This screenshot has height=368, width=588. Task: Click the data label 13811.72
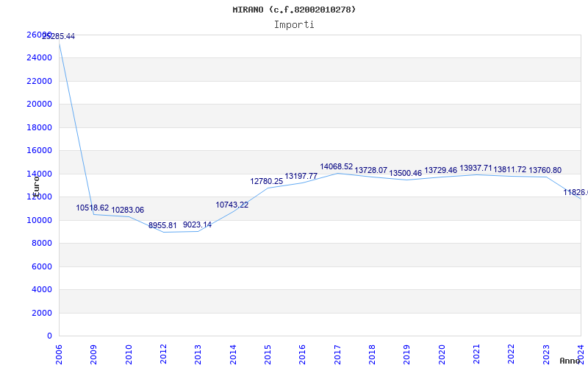(x=509, y=170)
